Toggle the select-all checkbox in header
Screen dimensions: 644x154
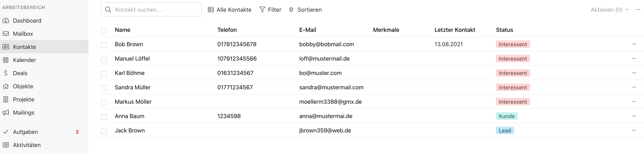(104, 31)
